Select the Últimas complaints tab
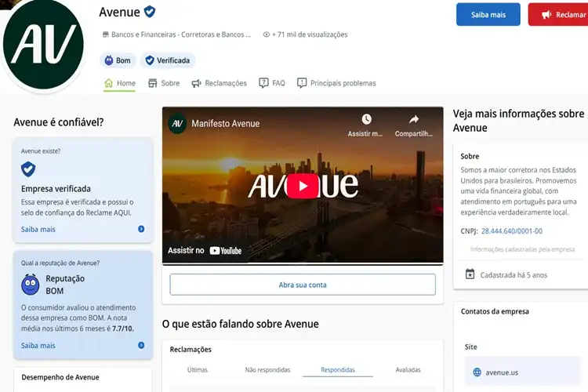This screenshot has width=588, height=392. click(x=198, y=370)
